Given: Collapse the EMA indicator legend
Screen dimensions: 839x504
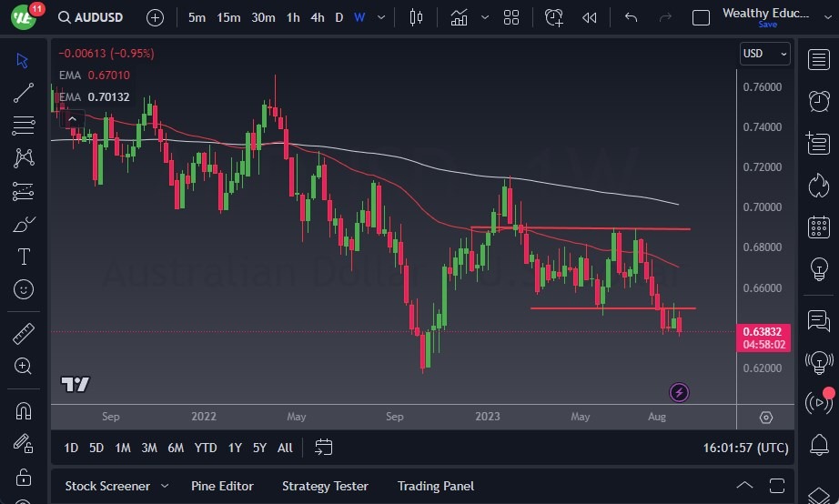Looking at the screenshot, I should [71, 117].
